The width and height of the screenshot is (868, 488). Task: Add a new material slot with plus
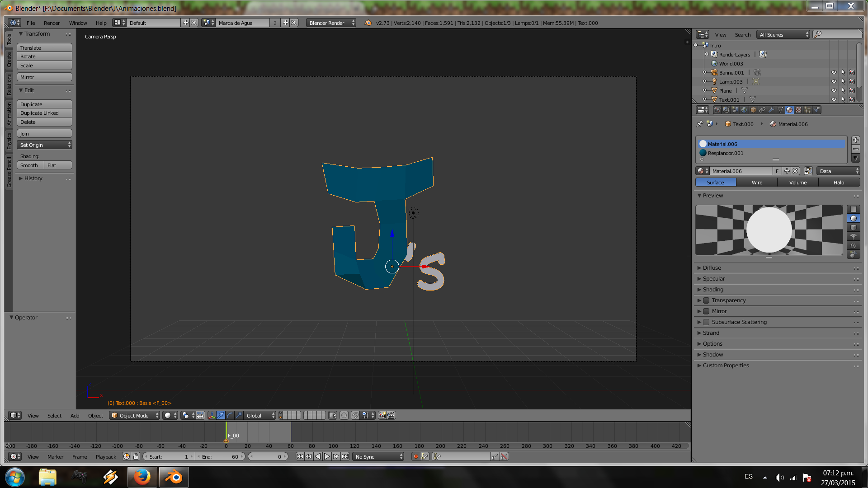pos(855,140)
